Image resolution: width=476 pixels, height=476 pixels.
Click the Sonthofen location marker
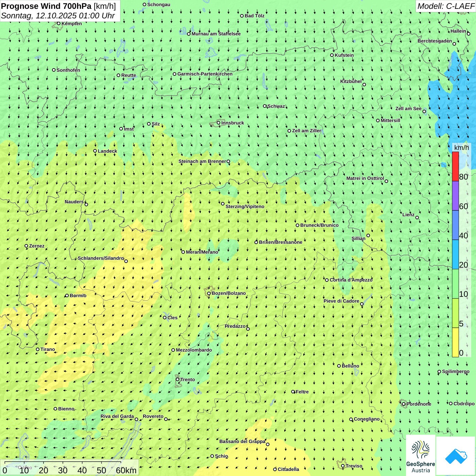click(54, 70)
